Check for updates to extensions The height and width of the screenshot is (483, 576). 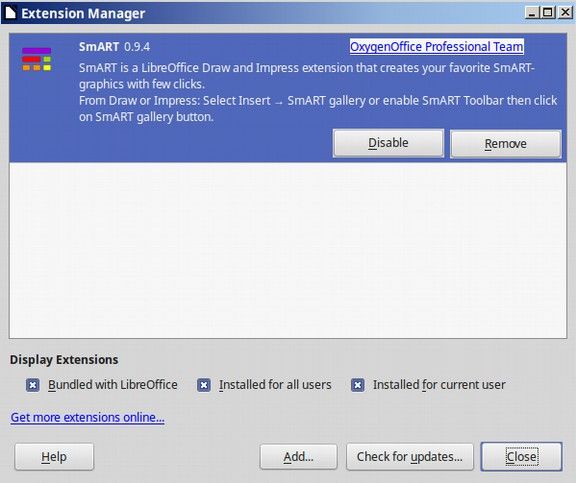point(410,457)
